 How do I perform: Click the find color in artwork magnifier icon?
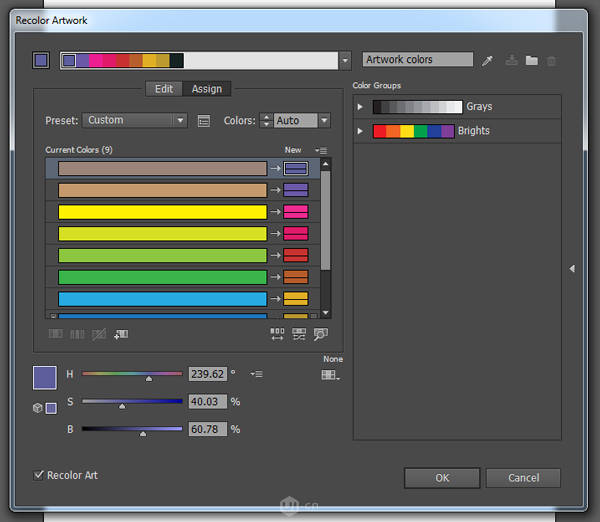(320, 334)
